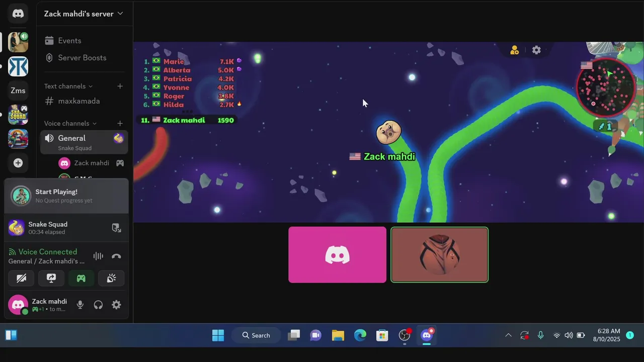Disconnect from the voice channel
Screen dimensions: 644x362
116,256
